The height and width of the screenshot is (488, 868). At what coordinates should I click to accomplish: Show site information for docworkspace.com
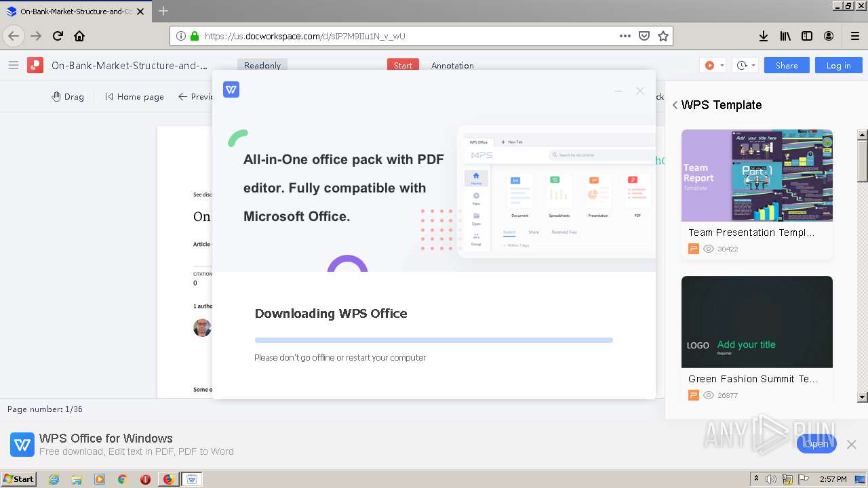point(181,36)
